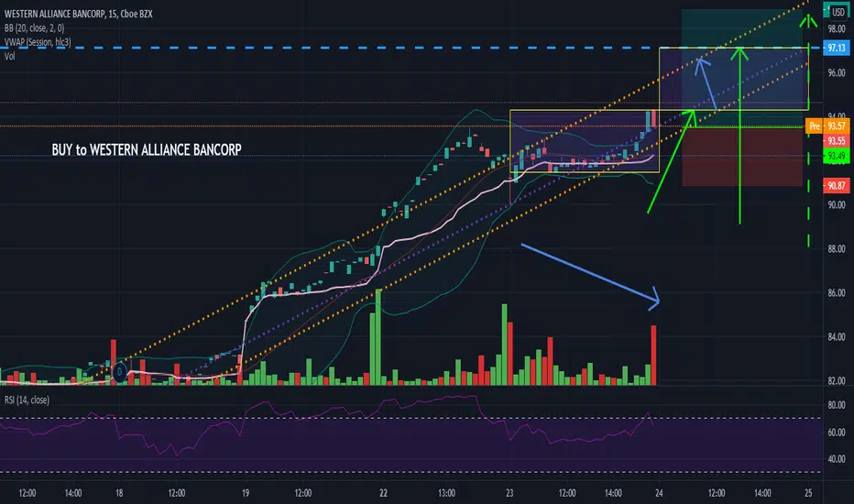854x504 pixels.
Task: Click the red 90.87 stop price label
Action: click(836, 186)
